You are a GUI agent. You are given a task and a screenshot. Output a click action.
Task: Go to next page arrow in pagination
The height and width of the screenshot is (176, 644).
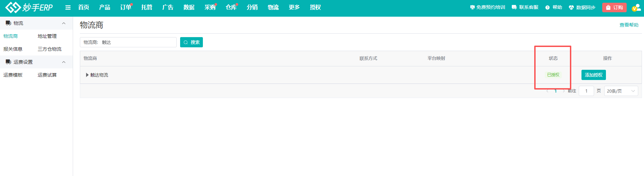click(x=564, y=91)
